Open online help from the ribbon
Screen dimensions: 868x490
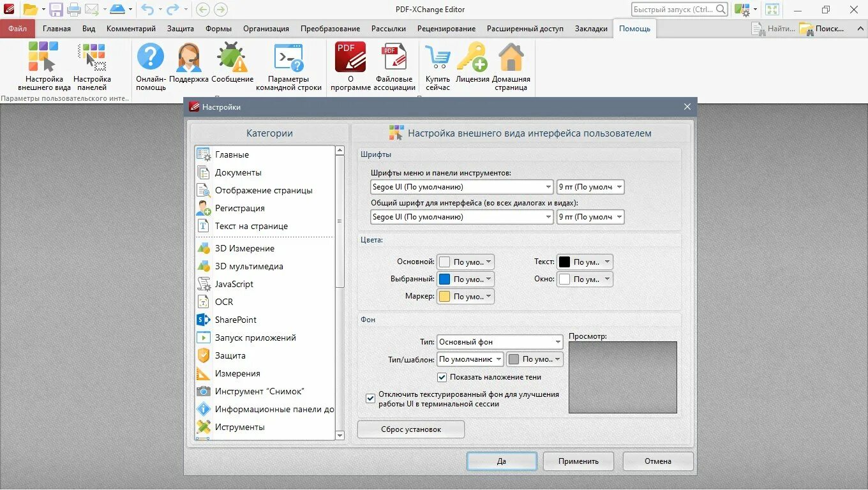click(151, 66)
